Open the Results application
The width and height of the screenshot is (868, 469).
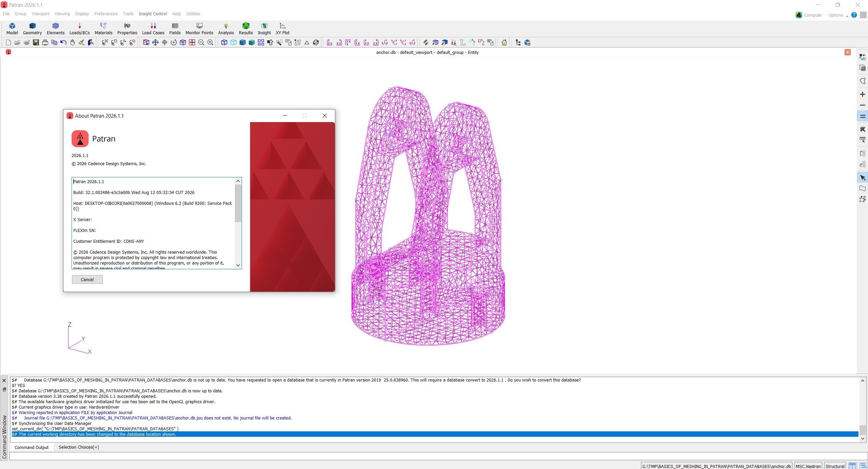[246, 28]
